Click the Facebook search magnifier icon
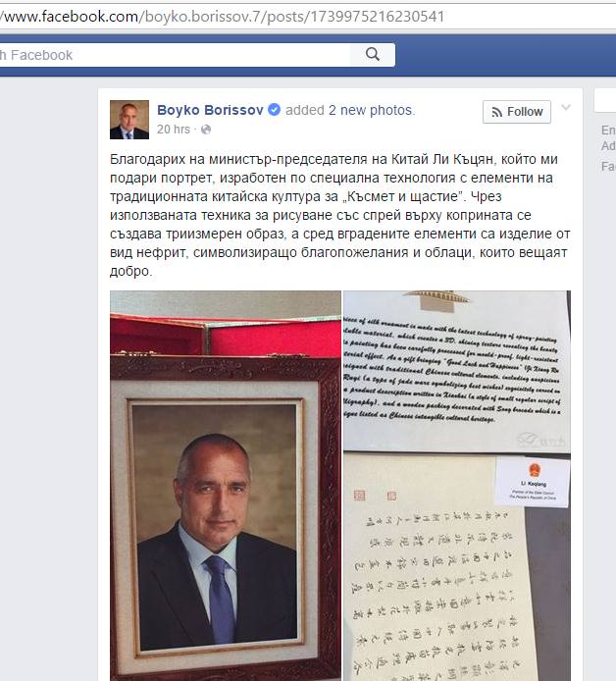This screenshot has width=616, height=681. tap(373, 55)
